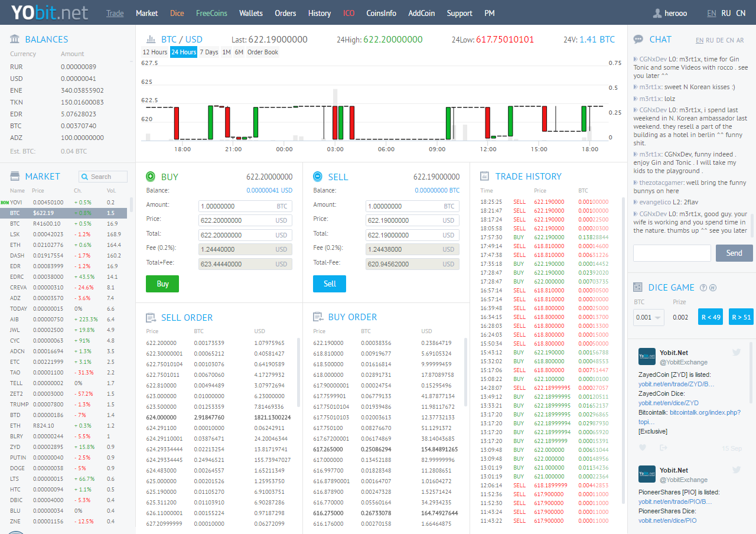Open Dice Game question-mark help icon
This screenshot has width=756, height=534.
tap(703, 288)
